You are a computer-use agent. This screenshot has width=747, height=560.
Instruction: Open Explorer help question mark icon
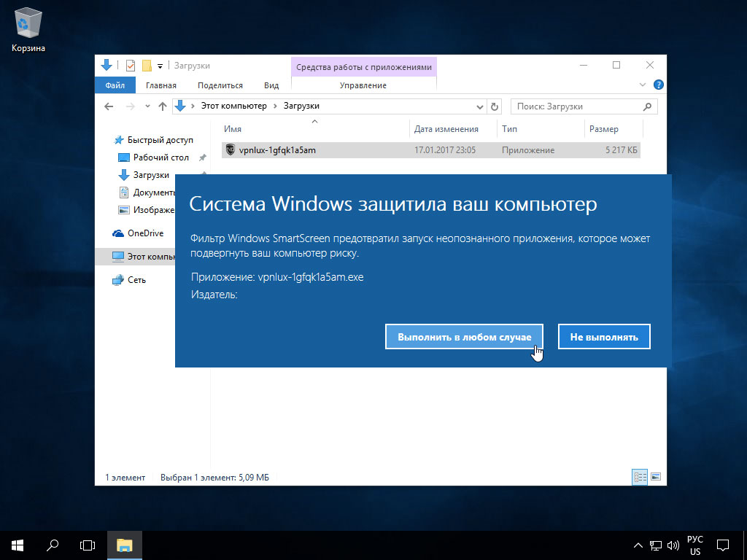(x=659, y=85)
